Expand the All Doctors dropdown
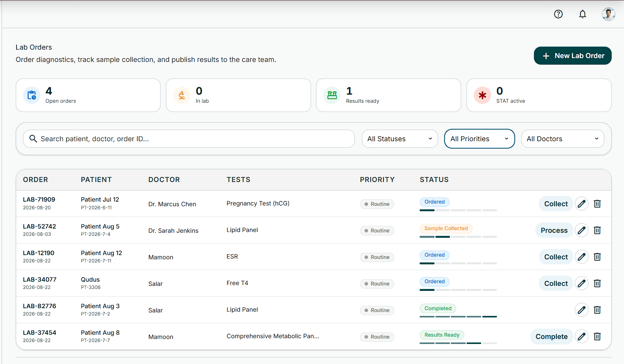The image size is (624, 364). [562, 139]
